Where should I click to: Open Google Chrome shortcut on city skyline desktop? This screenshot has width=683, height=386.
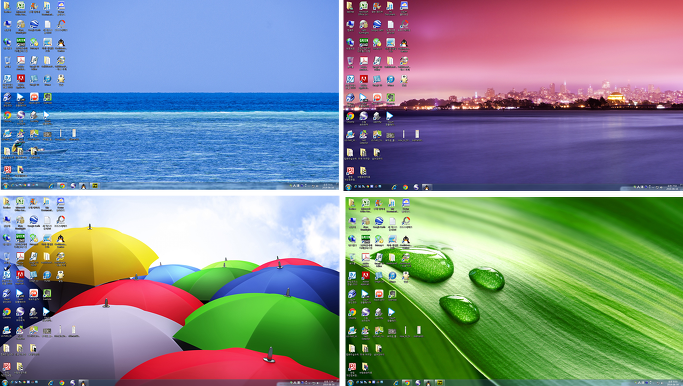[350, 116]
